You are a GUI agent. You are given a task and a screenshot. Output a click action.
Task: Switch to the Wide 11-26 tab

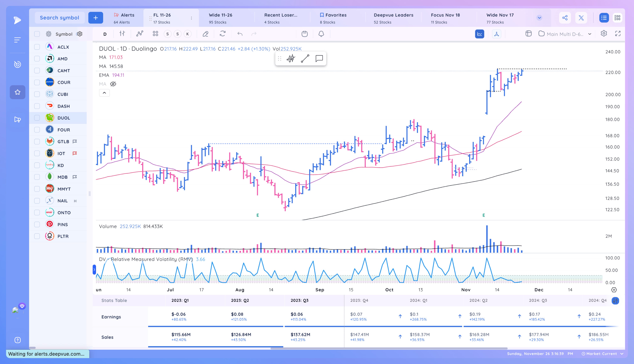pos(227,18)
